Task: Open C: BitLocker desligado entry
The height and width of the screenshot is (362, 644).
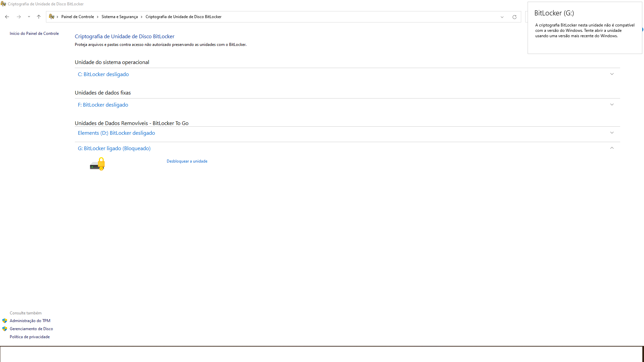Action: (103, 74)
